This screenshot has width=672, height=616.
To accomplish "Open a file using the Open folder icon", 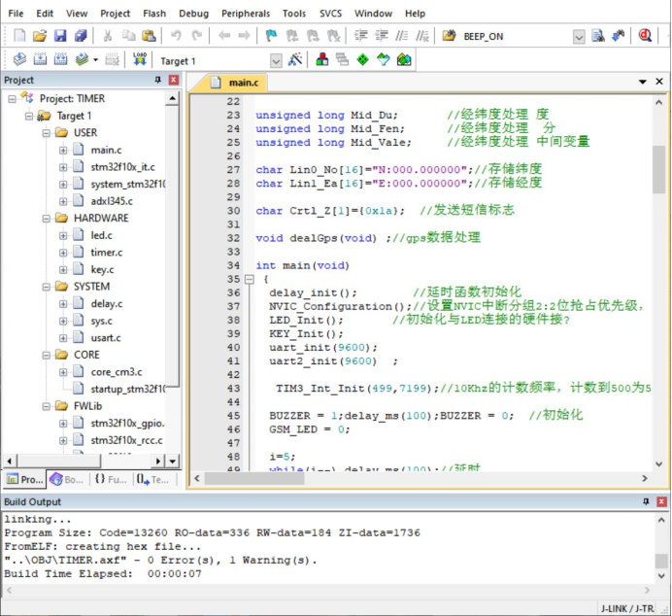I will (40, 36).
